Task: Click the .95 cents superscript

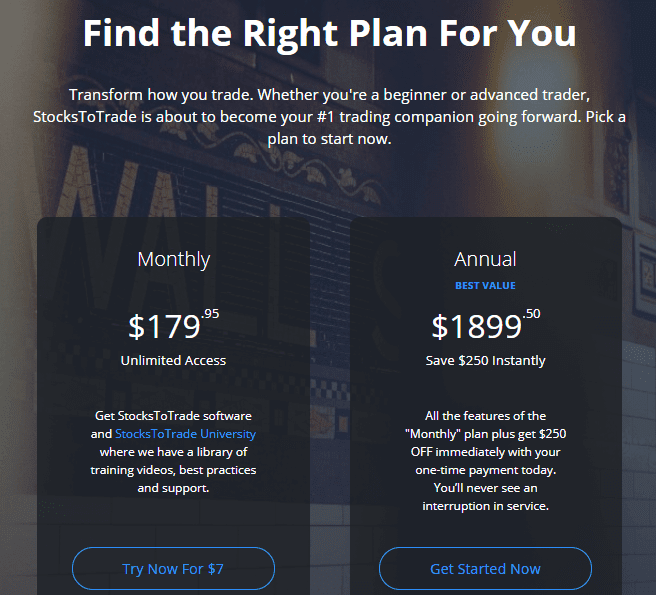Action: (210, 314)
